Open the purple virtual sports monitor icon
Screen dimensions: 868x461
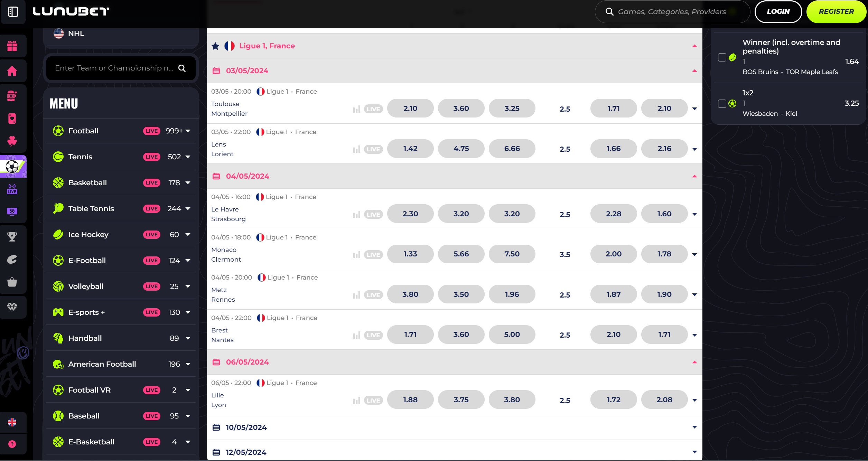click(x=12, y=211)
